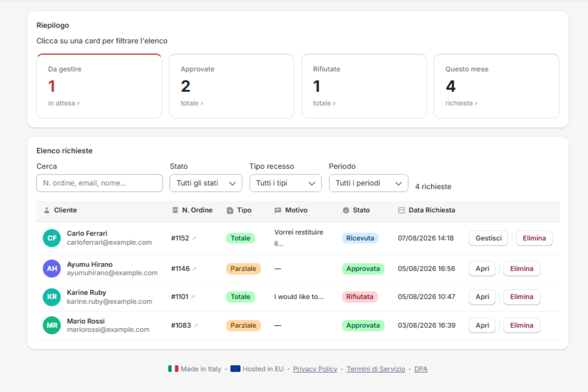
Task: Click Apri for Karine Ruby's request
Action: coord(482,297)
